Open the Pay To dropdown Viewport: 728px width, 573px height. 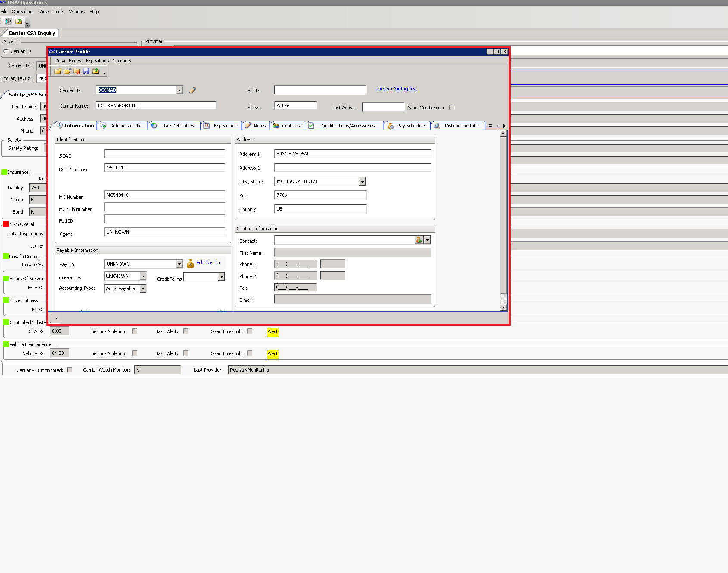click(179, 264)
